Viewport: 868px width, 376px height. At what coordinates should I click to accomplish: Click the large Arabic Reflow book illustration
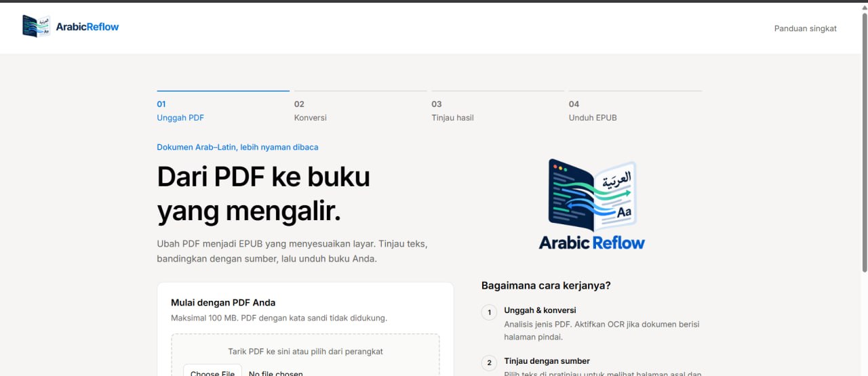[592, 205]
